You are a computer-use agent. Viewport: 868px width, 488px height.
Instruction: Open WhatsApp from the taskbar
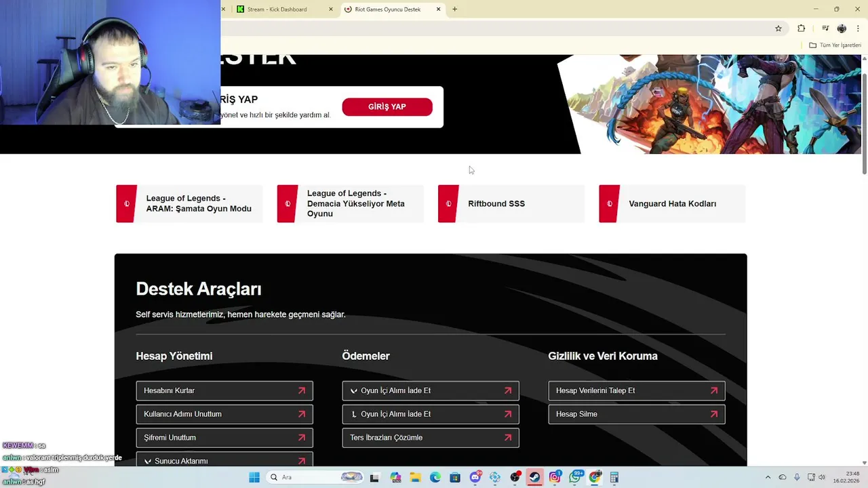(x=575, y=477)
